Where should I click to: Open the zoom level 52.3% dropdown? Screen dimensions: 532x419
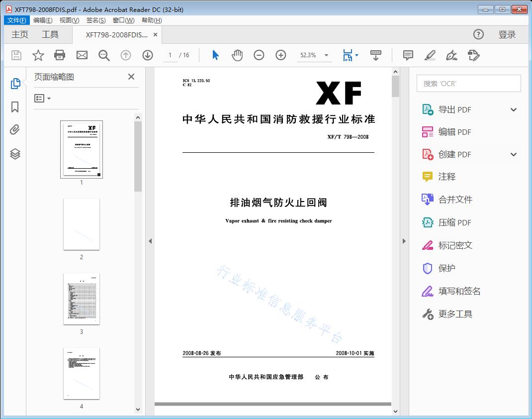[x=326, y=55]
